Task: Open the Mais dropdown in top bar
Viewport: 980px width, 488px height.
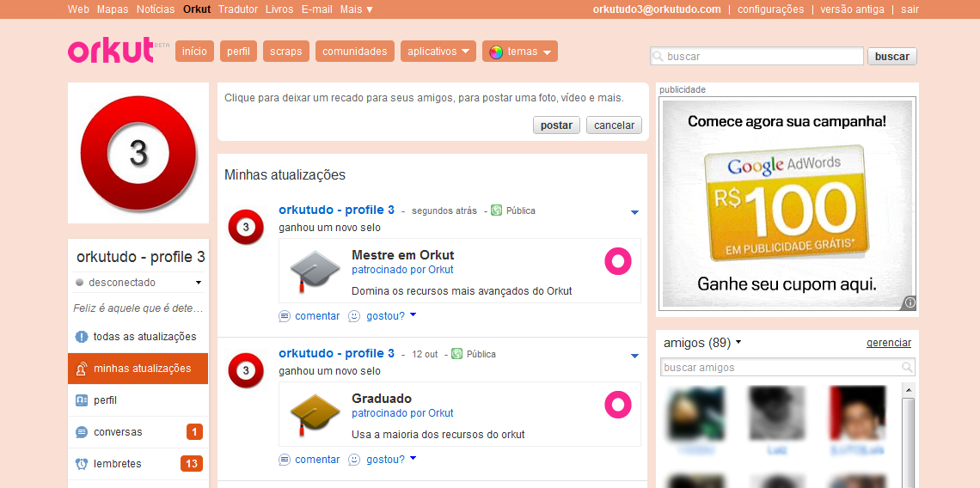Action: coord(357,9)
